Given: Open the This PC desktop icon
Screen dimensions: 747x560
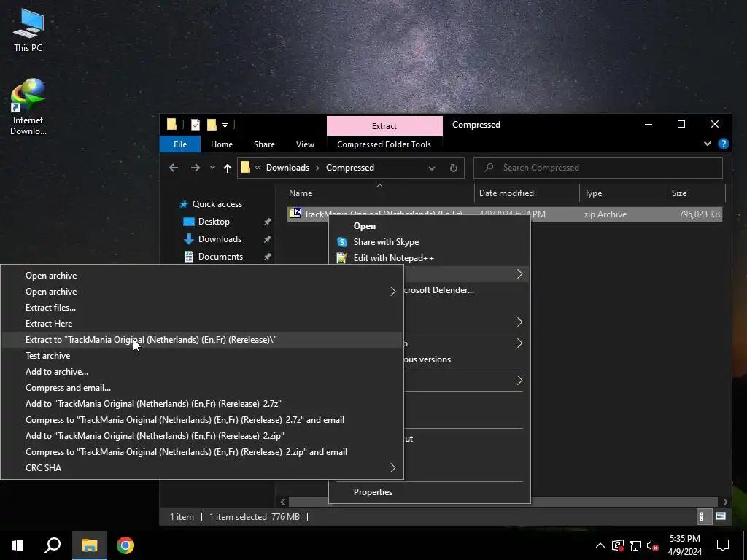Looking at the screenshot, I should tap(28, 30).
